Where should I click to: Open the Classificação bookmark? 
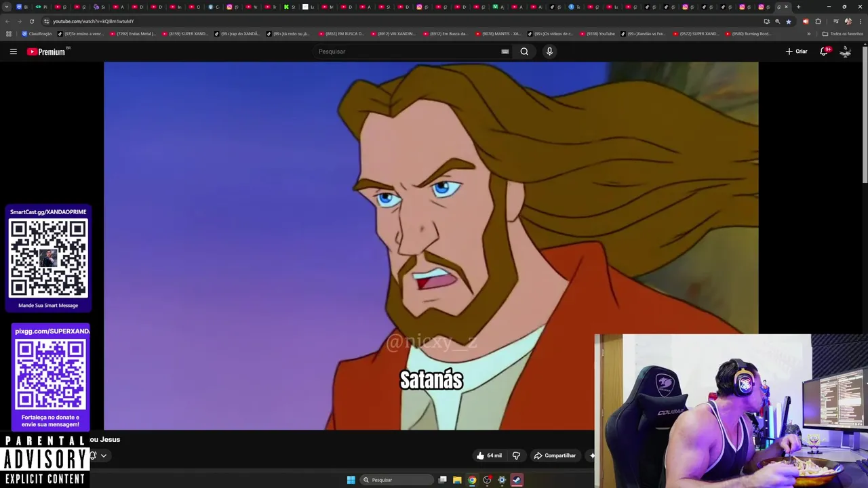(37, 34)
